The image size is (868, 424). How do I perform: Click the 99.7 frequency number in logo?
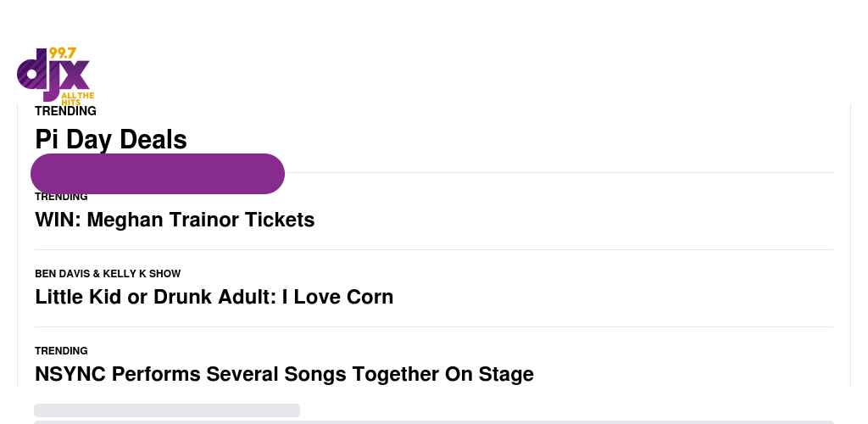62,53
